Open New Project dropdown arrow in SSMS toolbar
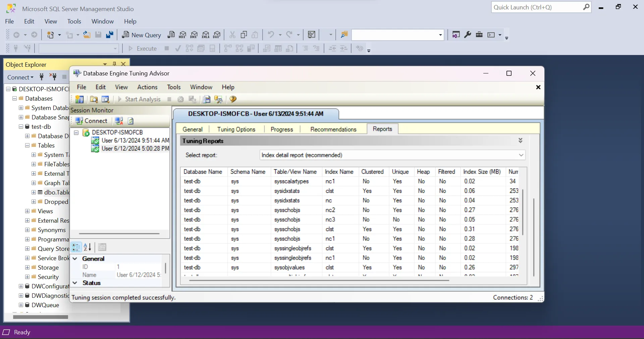The height and width of the screenshot is (339, 644). coord(60,35)
